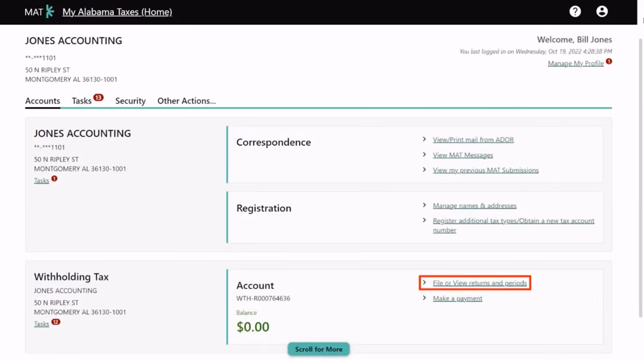
Task: Select account number WTH-R000764636
Action: [263, 298]
